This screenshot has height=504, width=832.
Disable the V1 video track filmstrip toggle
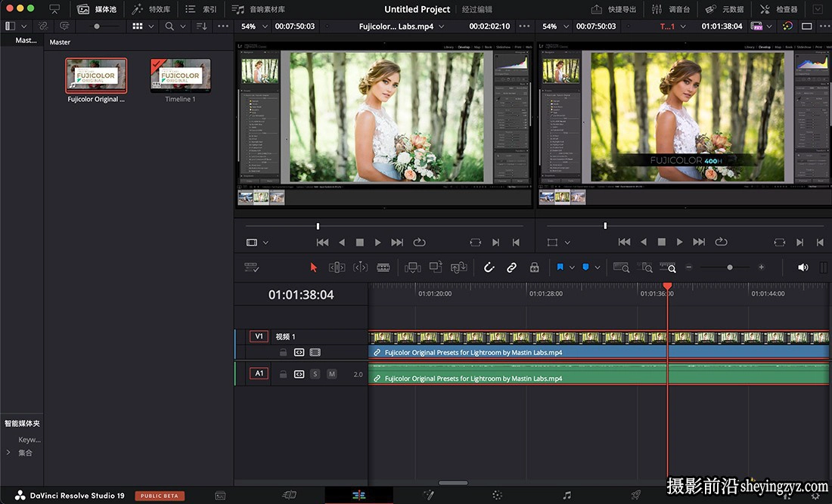[x=315, y=352]
